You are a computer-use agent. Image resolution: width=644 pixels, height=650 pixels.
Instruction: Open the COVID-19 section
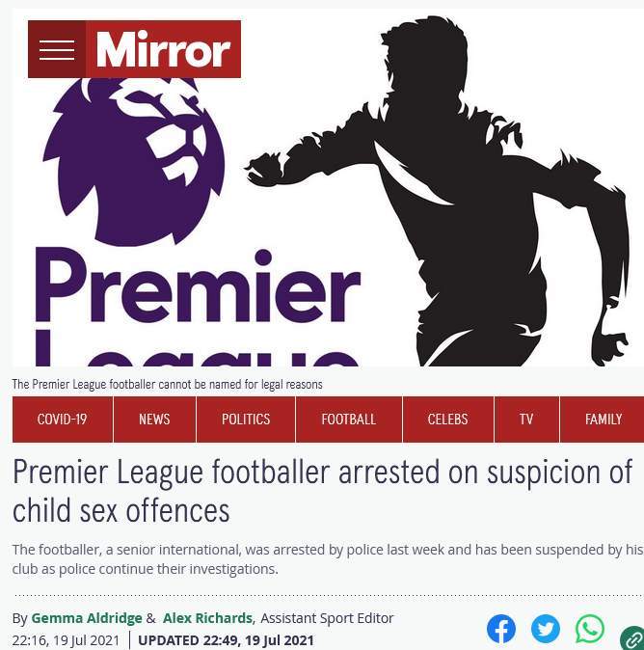click(x=63, y=420)
